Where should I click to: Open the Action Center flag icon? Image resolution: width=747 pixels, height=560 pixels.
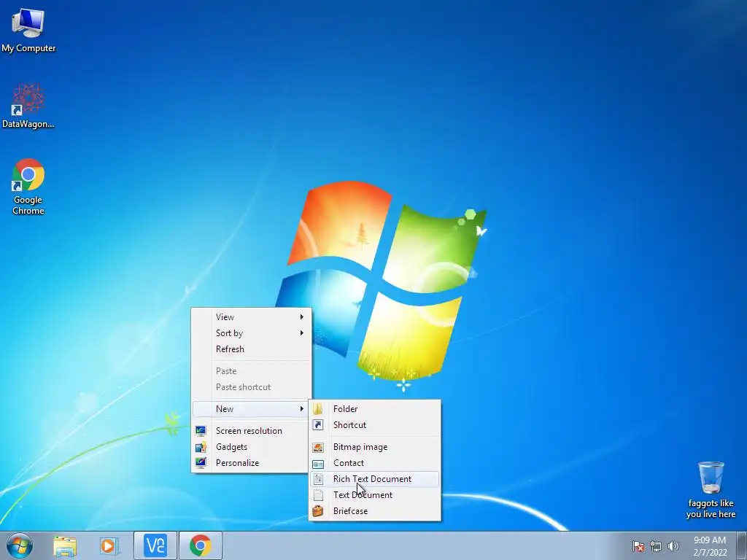(638, 546)
